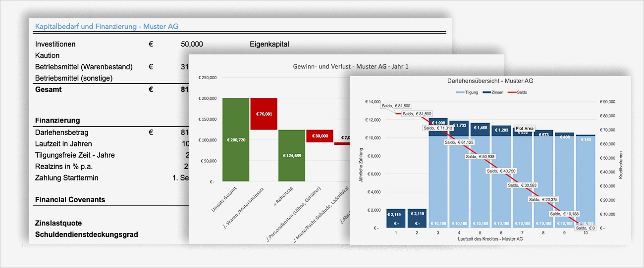Image resolution: width=644 pixels, height=268 pixels.
Task: Select the title 'Kapitalbedarf und Finanzierung - Muster AG'
Action: 107,26
